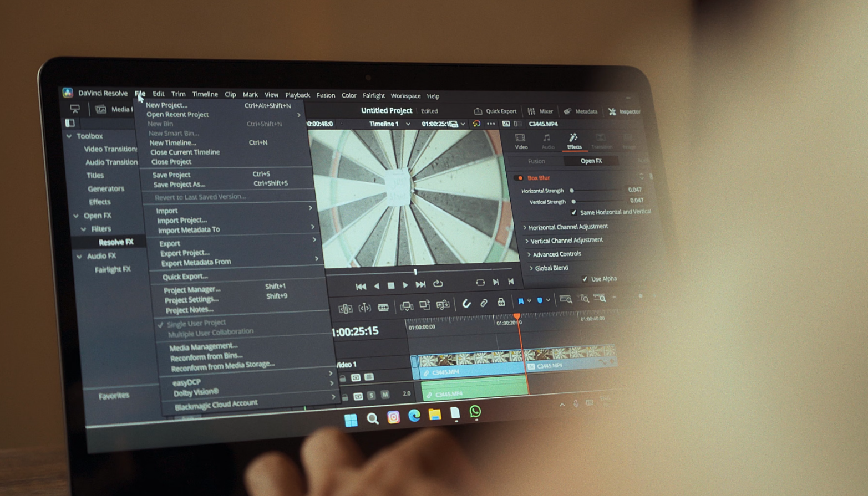Open the Mixer panel
Screen dimensions: 868x496
coord(540,111)
